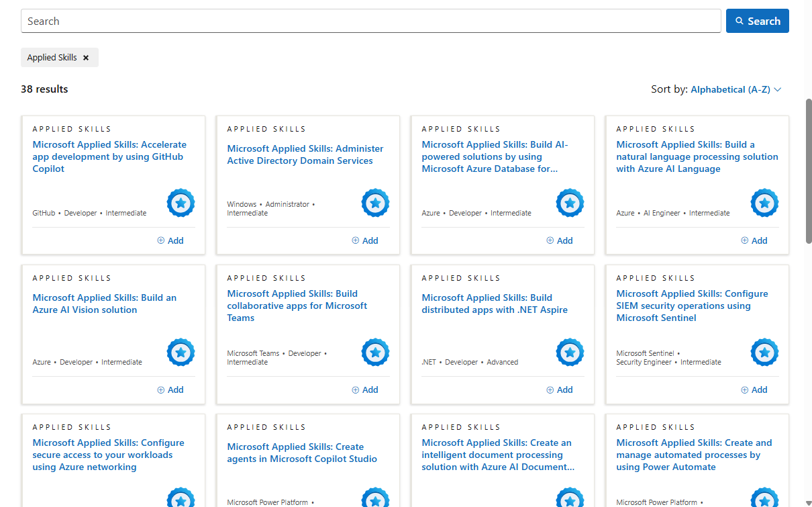
Task: Open Configure SIEM security operations Sentinel link
Action: click(x=692, y=306)
